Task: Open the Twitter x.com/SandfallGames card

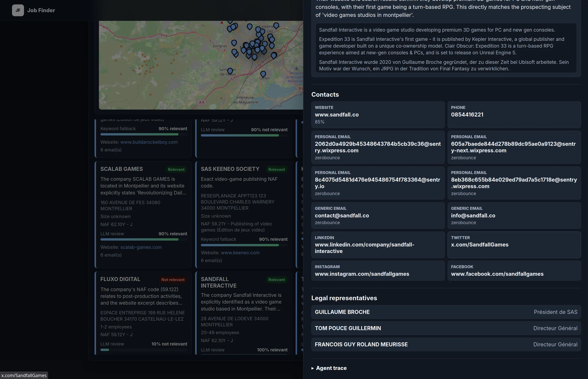Action: 514,245
